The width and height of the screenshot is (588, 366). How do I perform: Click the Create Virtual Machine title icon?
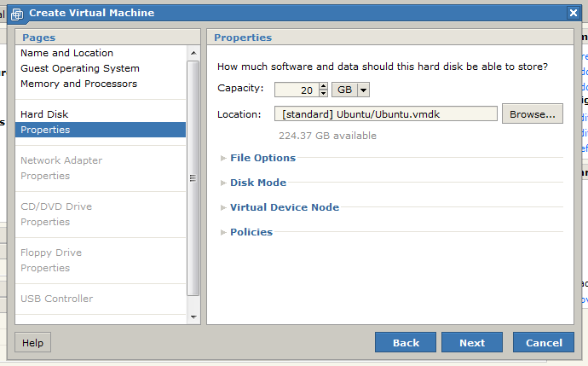pyautogui.click(x=17, y=14)
